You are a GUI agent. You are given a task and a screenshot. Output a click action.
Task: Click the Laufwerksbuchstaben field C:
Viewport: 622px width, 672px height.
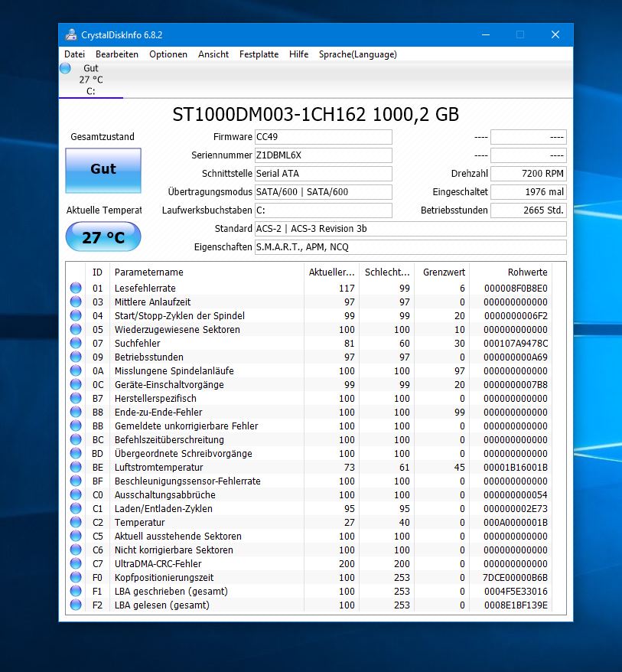324,210
